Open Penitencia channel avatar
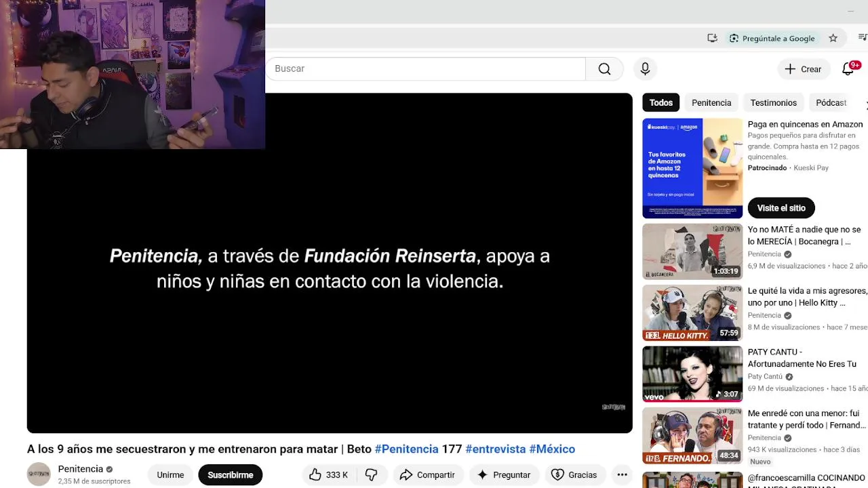868x488 pixels. pyautogui.click(x=39, y=474)
